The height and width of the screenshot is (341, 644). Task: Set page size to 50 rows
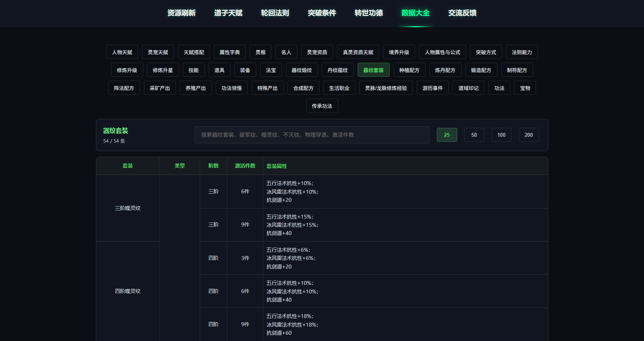[474, 135]
